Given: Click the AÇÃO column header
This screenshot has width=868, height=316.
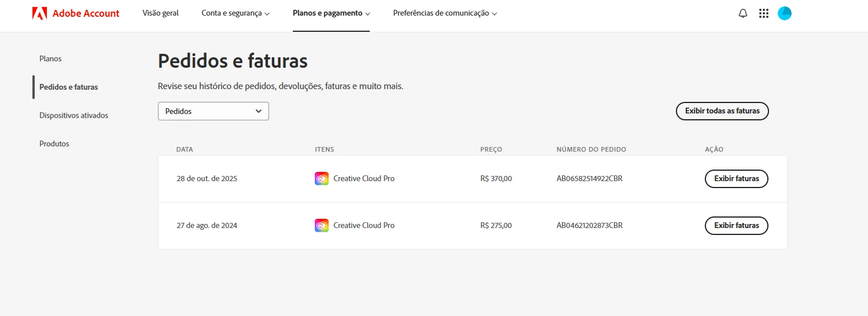Looking at the screenshot, I should click(714, 149).
